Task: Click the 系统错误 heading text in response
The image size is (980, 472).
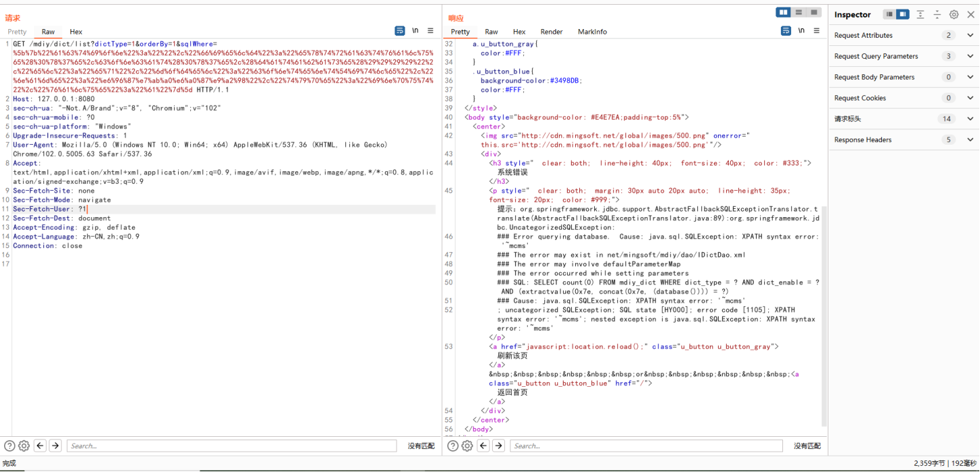Action: (512, 172)
